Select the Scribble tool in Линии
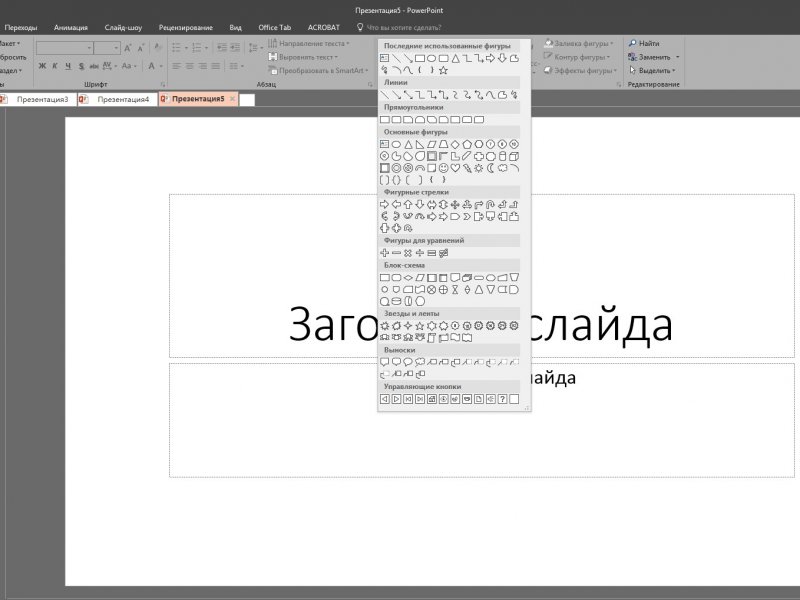This screenshot has height=600, width=800. point(514,95)
